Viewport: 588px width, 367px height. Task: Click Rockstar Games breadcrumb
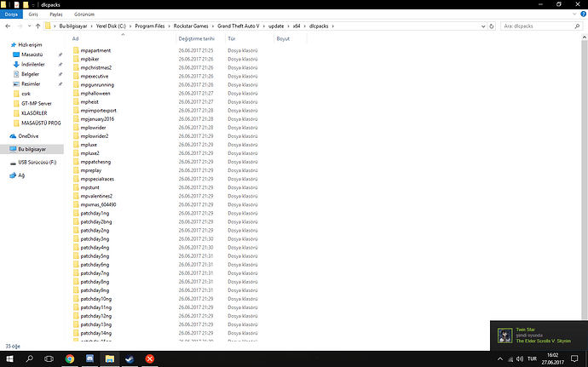(191, 26)
